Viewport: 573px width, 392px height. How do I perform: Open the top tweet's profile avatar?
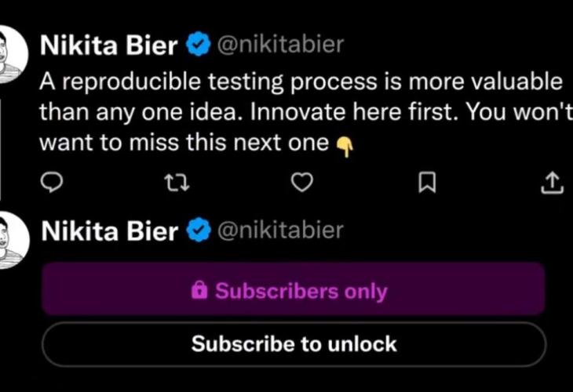pyautogui.click(x=9, y=55)
